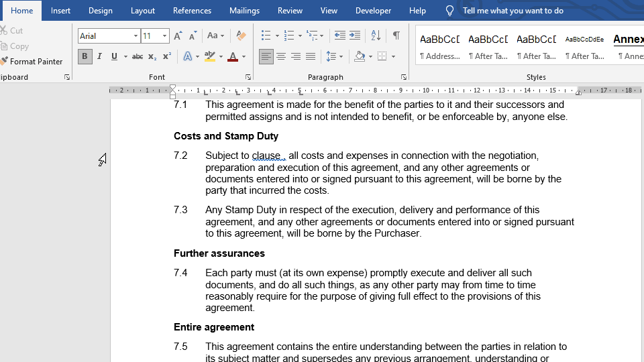Insert a bulleted list

[266, 36]
